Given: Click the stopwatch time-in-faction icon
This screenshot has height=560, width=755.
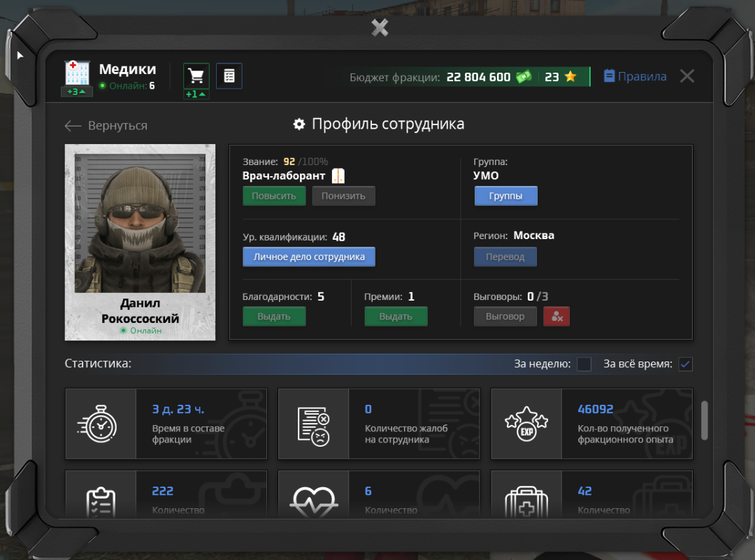Looking at the screenshot, I should (x=101, y=424).
